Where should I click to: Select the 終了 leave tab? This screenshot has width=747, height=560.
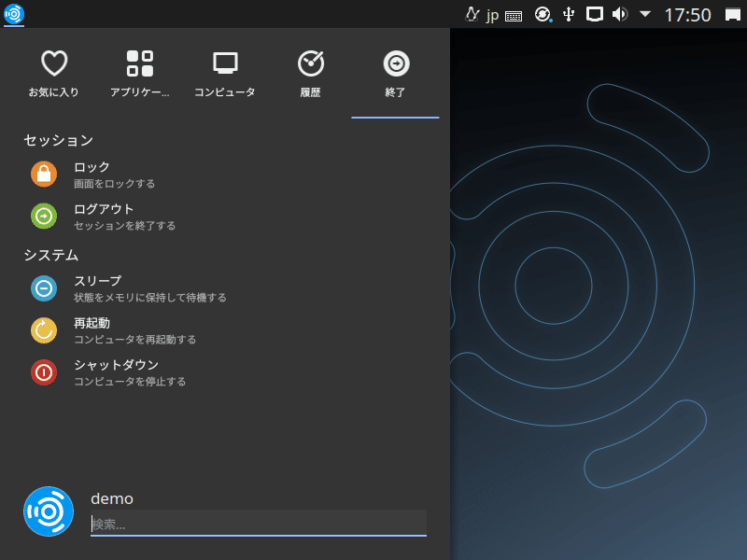pos(395,74)
